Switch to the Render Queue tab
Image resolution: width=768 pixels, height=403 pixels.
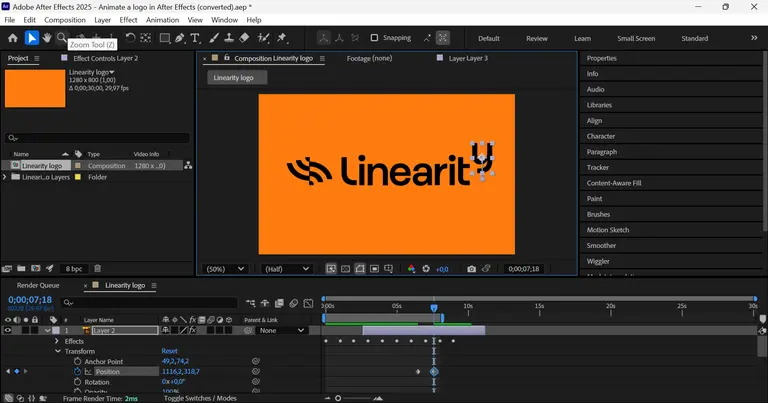pyautogui.click(x=38, y=285)
